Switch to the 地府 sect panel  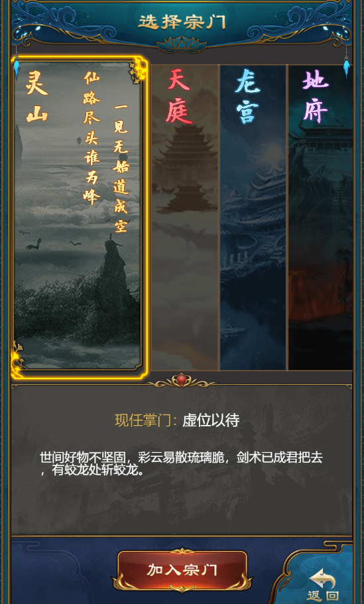(x=320, y=217)
